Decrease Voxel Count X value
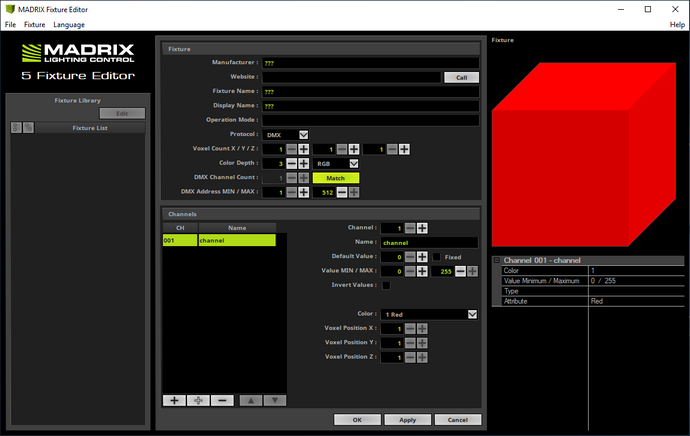This screenshot has width=690, height=436. tap(292, 149)
